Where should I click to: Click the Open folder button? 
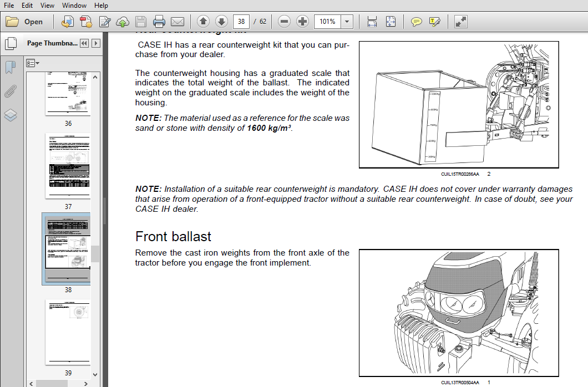click(24, 22)
